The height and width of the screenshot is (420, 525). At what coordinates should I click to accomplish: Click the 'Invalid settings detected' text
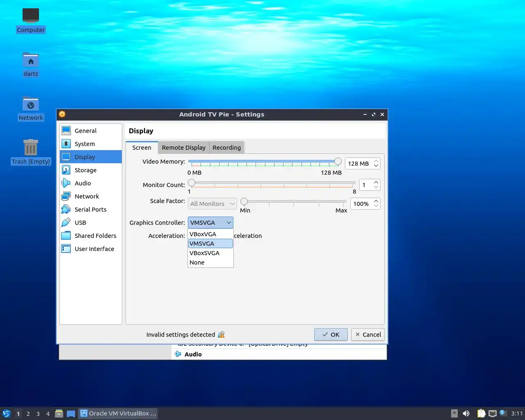pyautogui.click(x=180, y=335)
